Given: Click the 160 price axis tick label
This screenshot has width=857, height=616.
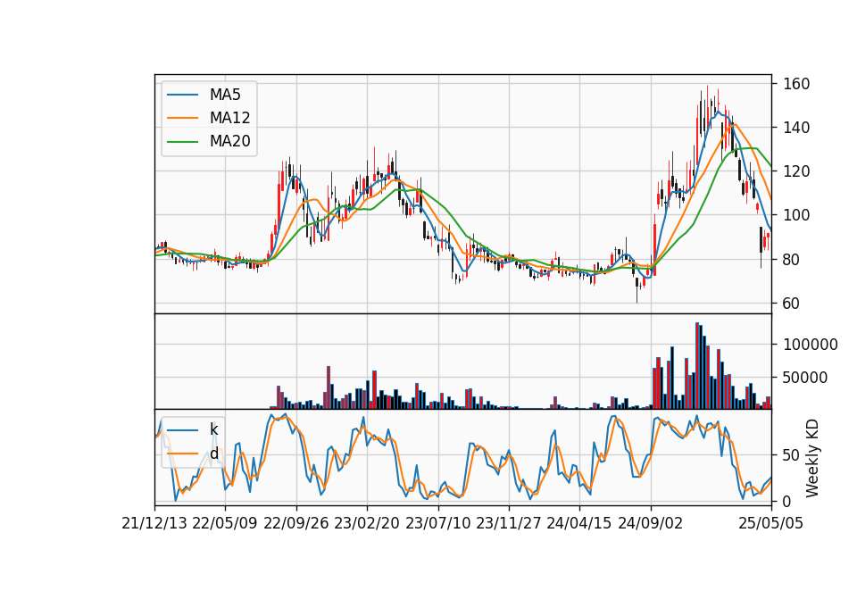Looking at the screenshot, I should click(x=797, y=84).
